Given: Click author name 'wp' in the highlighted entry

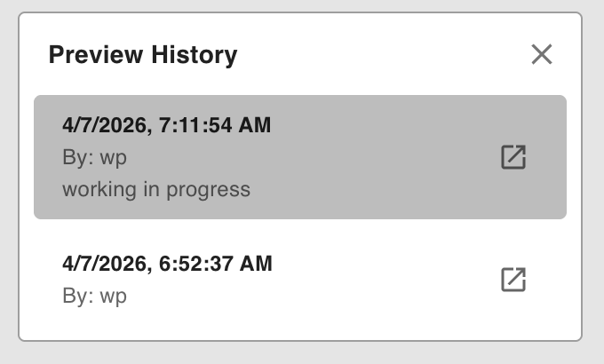Looking at the screenshot, I should coord(114,157).
